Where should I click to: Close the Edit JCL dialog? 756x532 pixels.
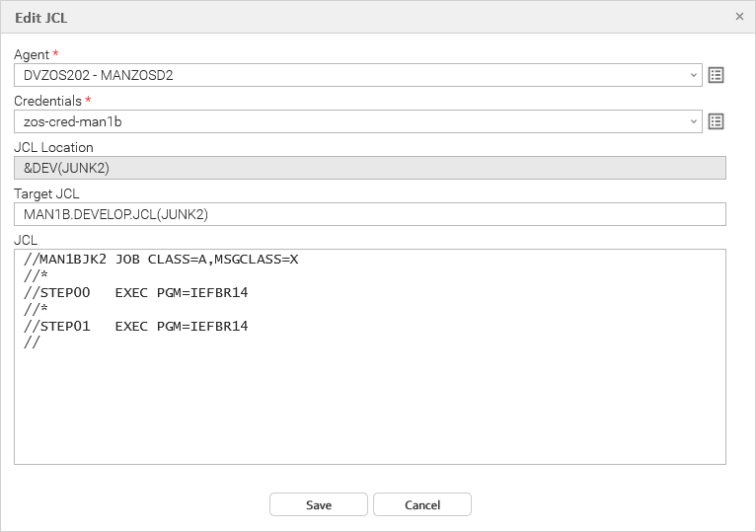pos(740,17)
